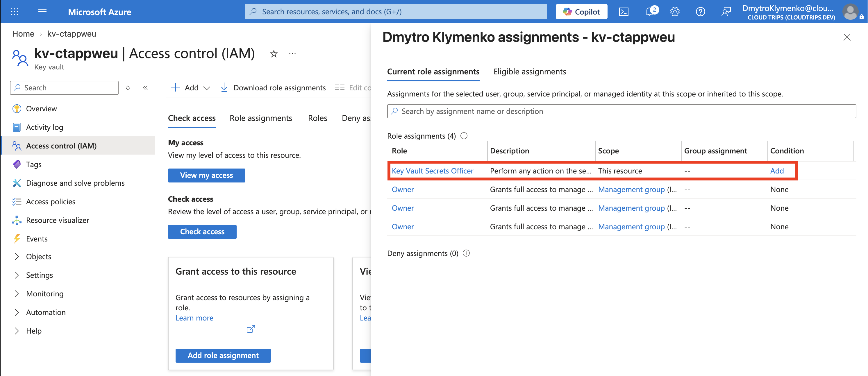Image resolution: width=868 pixels, height=376 pixels.
Task: Expand the Monitoring section
Action: click(17, 294)
